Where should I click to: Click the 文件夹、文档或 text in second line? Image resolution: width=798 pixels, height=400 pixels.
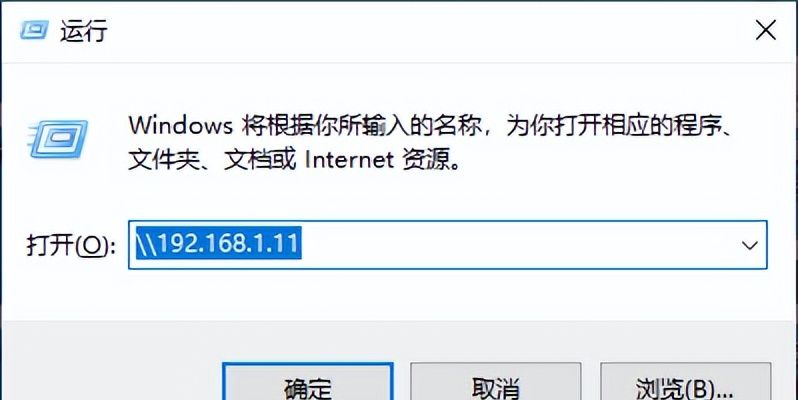click(x=211, y=161)
